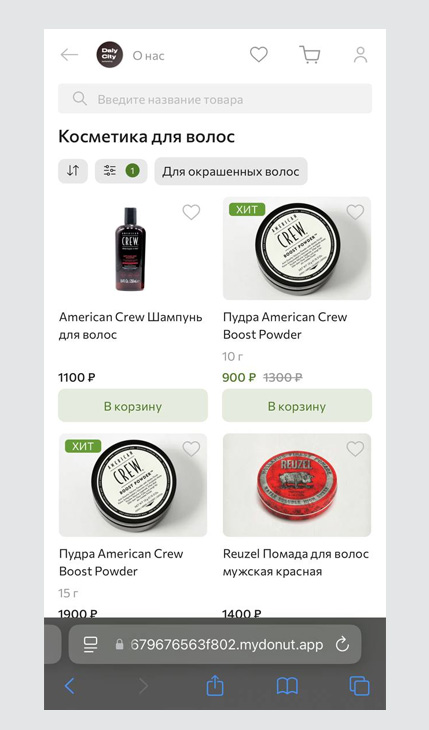Open the Reuzel red pomade product image
The height and width of the screenshot is (730, 429).
coord(297,485)
